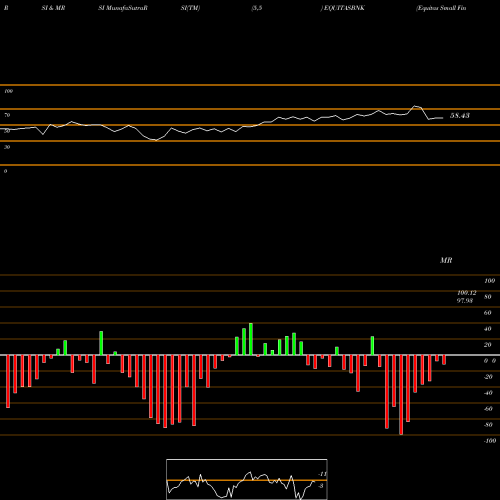Screen dimensions: 500x500
Task: Click the MR axis label 80
Action: tap(488, 297)
